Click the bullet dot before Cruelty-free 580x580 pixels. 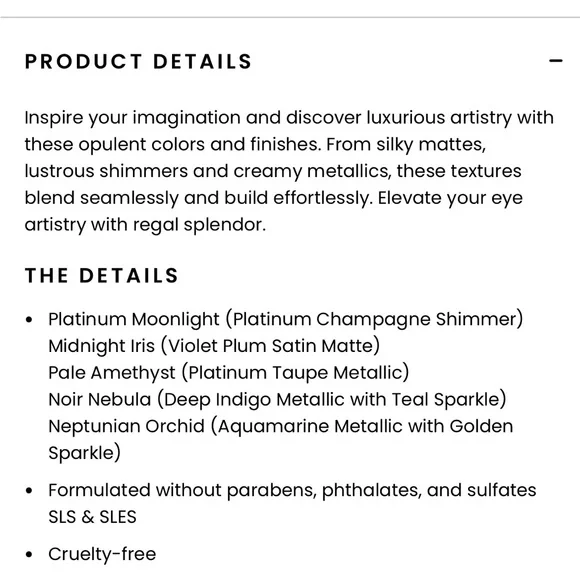(29, 554)
